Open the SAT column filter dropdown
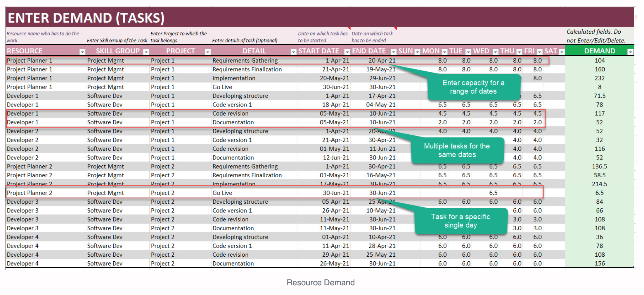The image size is (644, 295). pyautogui.click(x=562, y=52)
